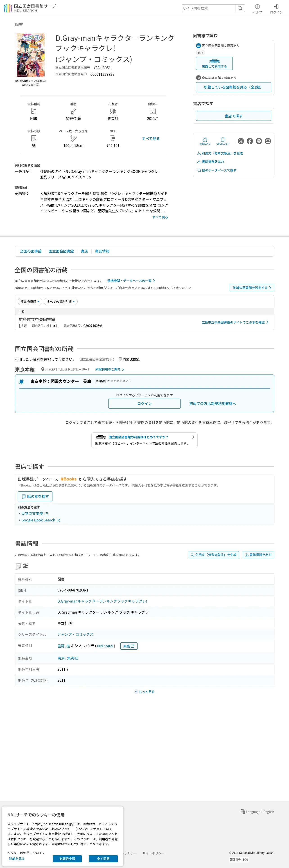Share via LINE icon
The width and height of the screenshot is (289, 868).
(259, 141)
